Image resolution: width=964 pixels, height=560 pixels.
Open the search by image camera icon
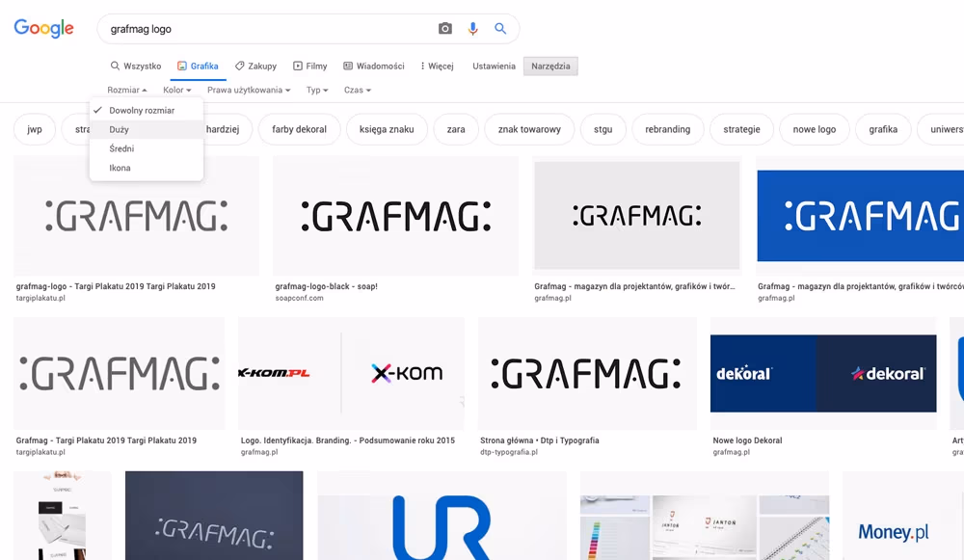click(x=445, y=29)
